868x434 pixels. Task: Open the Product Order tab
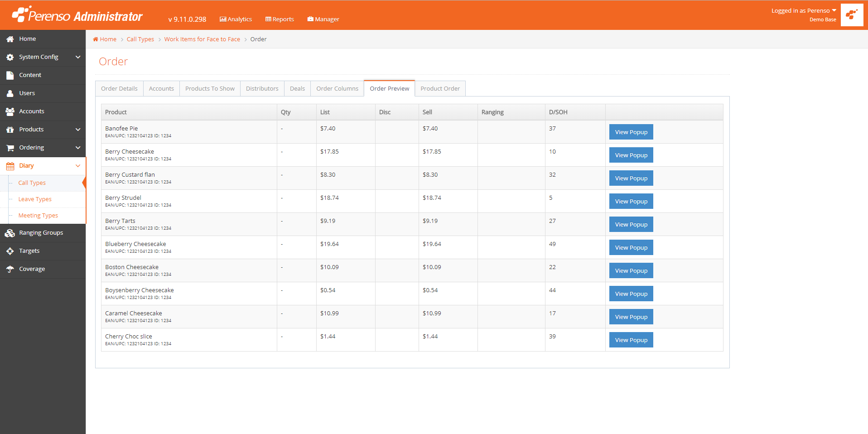pyautogui.click(x=440, y=89)
